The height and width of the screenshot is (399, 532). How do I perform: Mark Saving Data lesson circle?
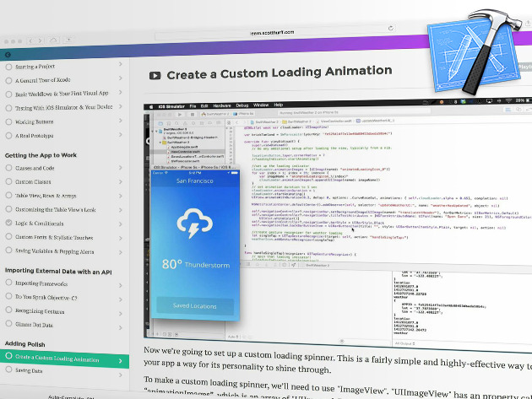coord(8,369)
